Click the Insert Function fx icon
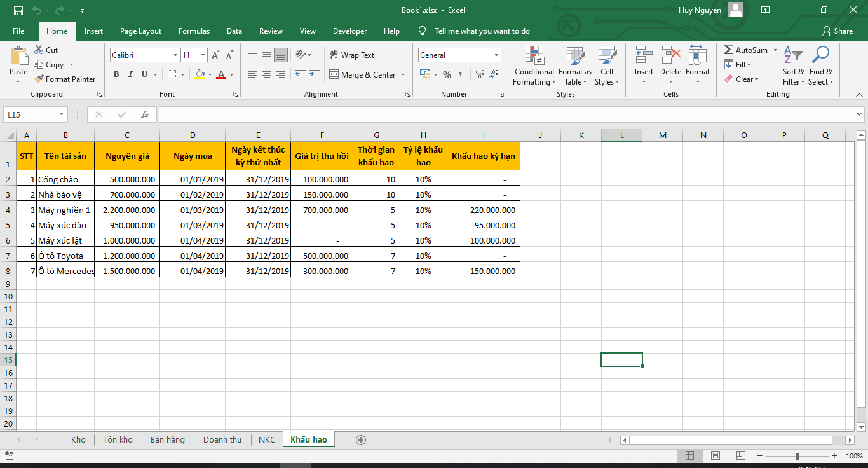Screen dimensions: 868x468 (x=145, y=114)
